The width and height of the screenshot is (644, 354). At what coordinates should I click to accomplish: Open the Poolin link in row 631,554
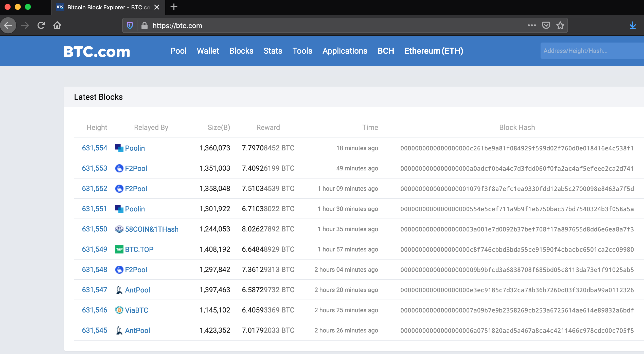coord(135,148)
